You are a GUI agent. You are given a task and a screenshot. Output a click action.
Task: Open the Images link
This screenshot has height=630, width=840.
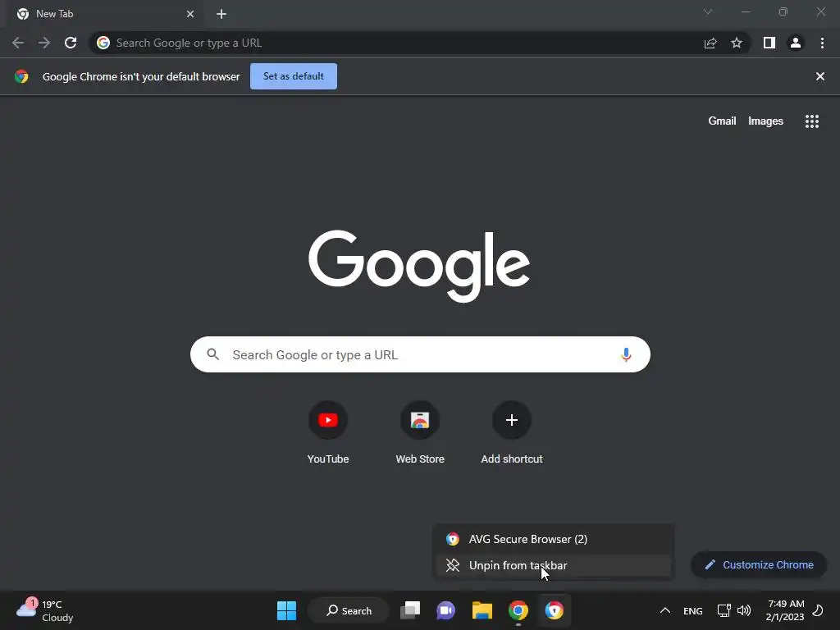[765, 121]
